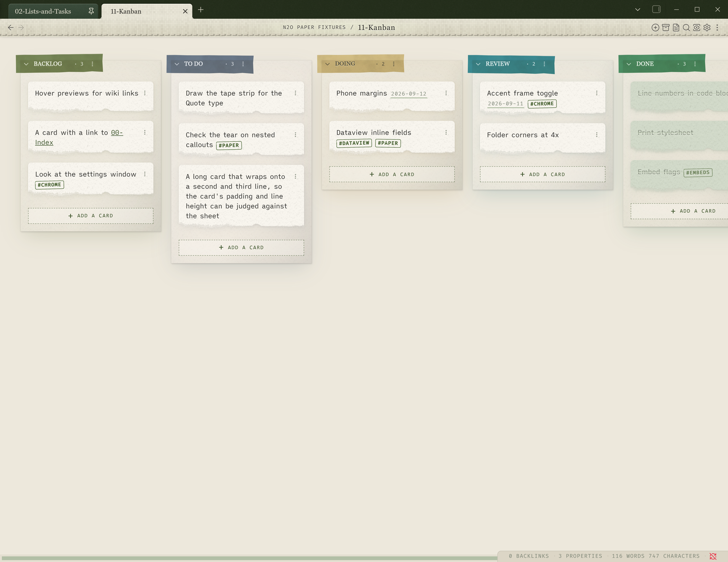Collapse the Backlog lane

click(26, 64)
